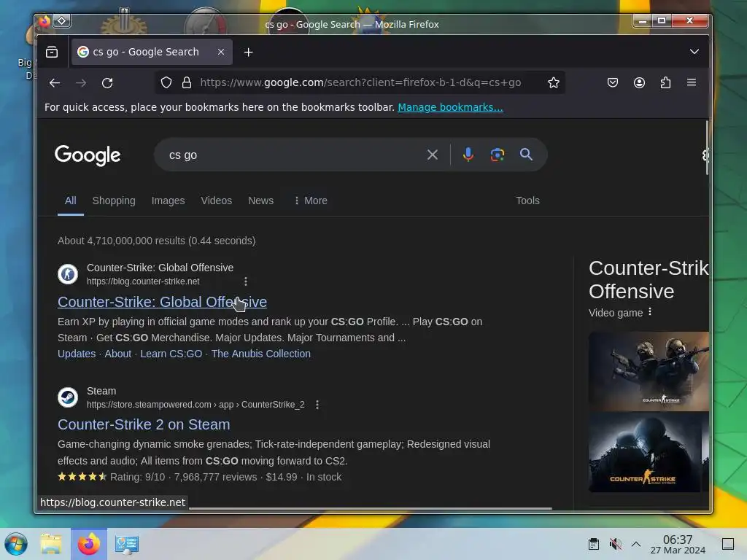The image size is (747, 560).
Task: Open the file manager from the taskbar
Action: tap(51, 544)
